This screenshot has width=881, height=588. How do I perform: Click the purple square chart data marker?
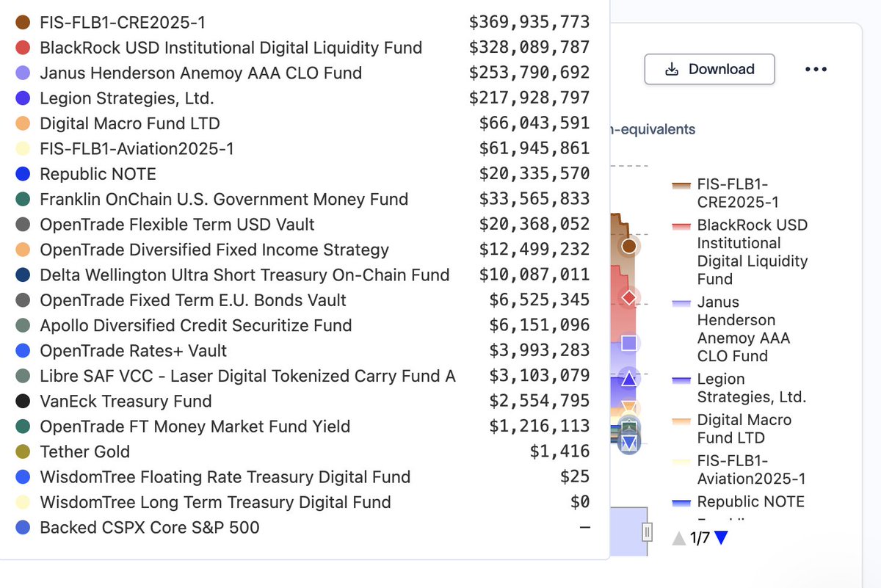(628, 343)
